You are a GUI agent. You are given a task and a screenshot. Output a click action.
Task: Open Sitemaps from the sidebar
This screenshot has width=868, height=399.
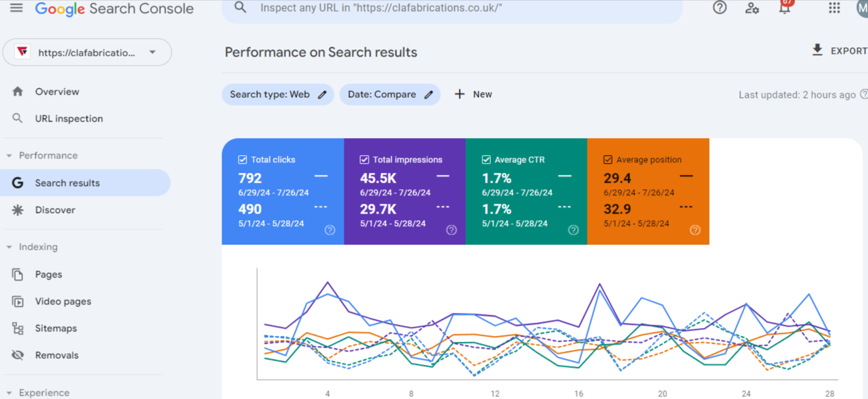pyautogui.click(x=56, y=328)
